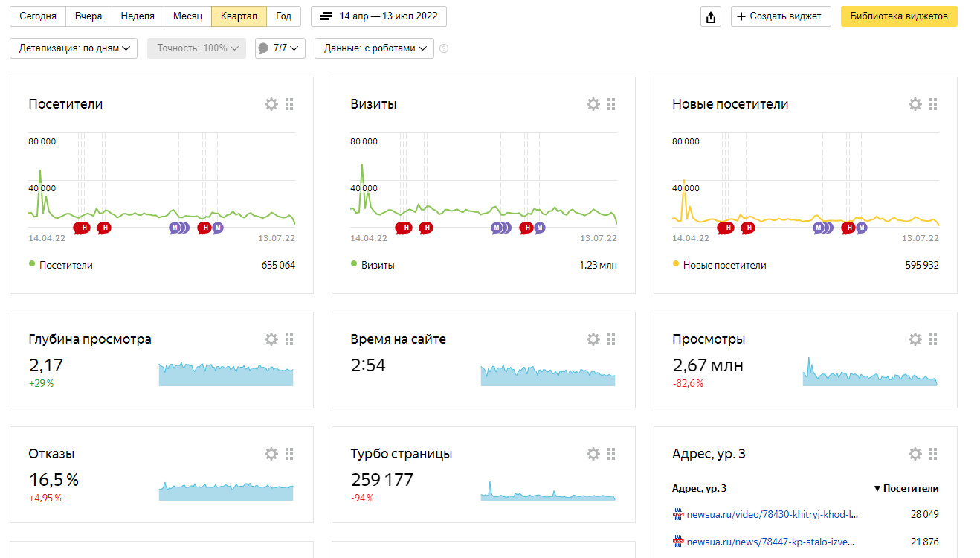Open settings gear on Визиты widget
Screen dimensions: 980x558
pyautogui.click(x=593, y=104)
